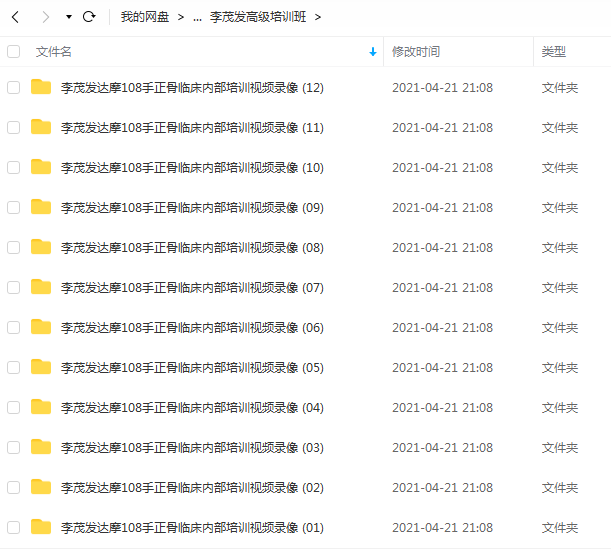611x549 pixels.
Task: Open folder icon for 视频录像 (01)
Action: (x=41, y=527)
